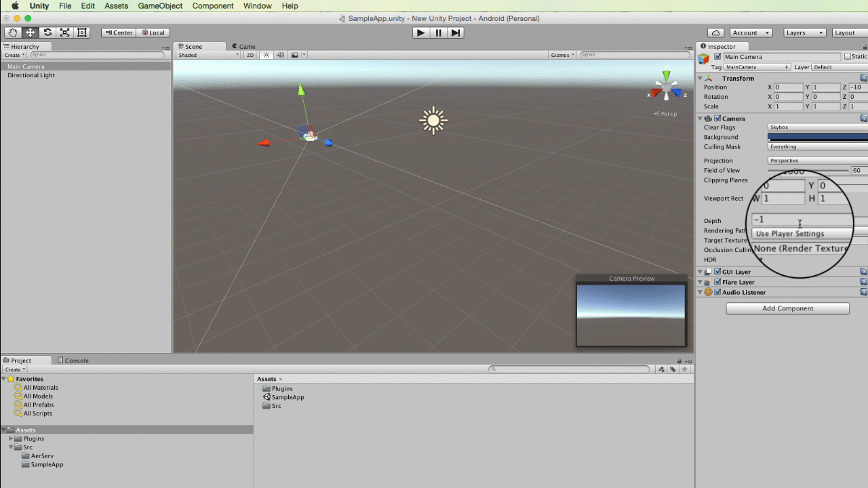The width and height of the screenshot is (868, 488).
Task: Switch to the Game tab
Action: coord(245,46)
